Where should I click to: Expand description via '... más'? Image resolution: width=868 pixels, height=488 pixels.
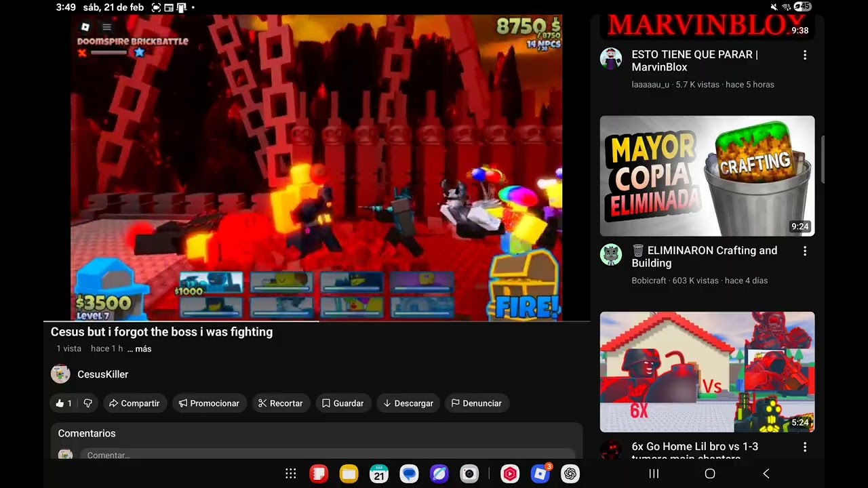coord(140,349)
